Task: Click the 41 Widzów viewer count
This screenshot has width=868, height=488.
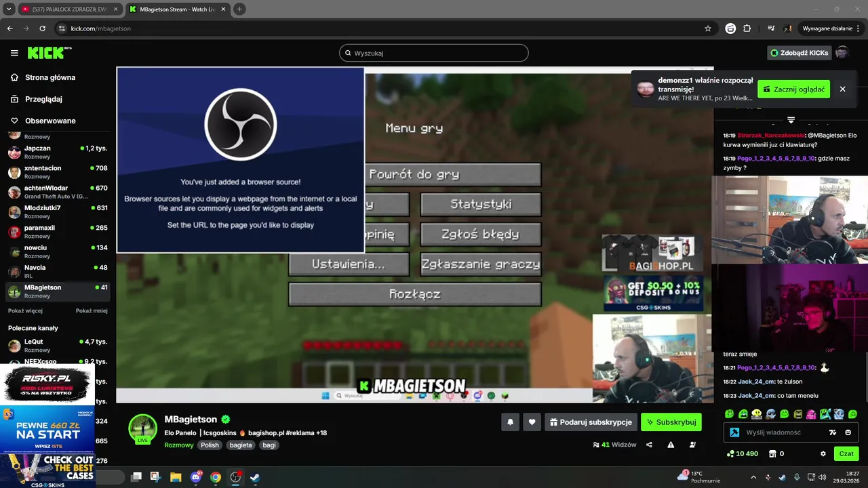Action: tap(614, 445)
